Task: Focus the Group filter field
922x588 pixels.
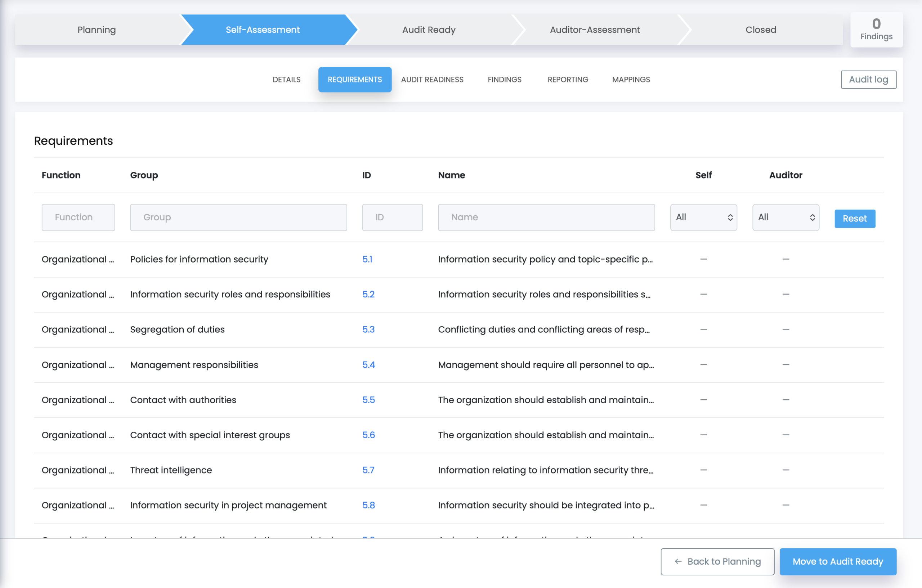Action: click(x=238, y=217)
